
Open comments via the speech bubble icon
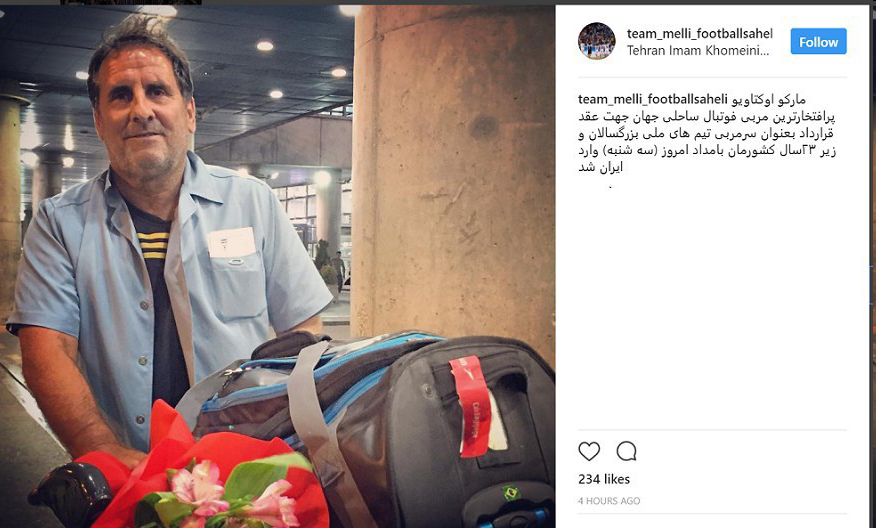626,451
